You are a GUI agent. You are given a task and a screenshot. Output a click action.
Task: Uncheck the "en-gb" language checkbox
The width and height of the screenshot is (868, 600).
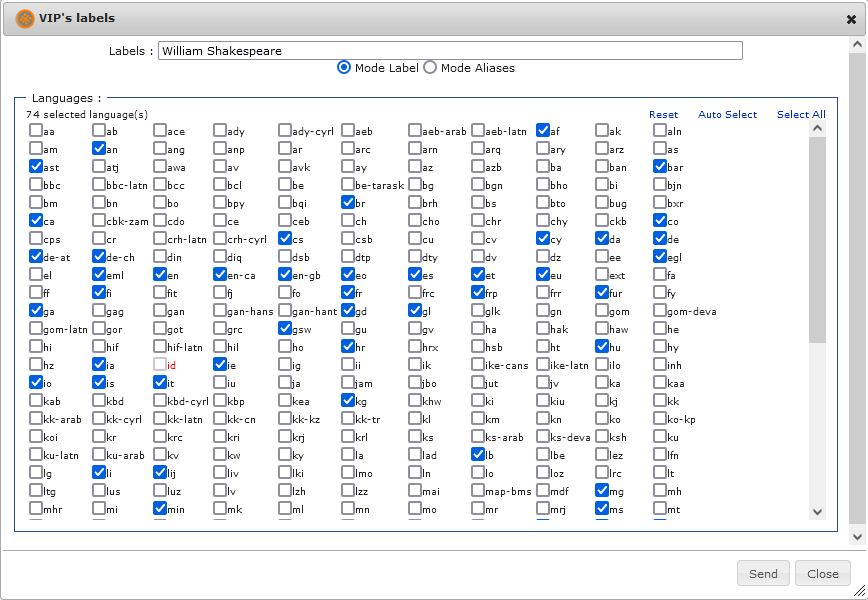(x=285, y=275)
